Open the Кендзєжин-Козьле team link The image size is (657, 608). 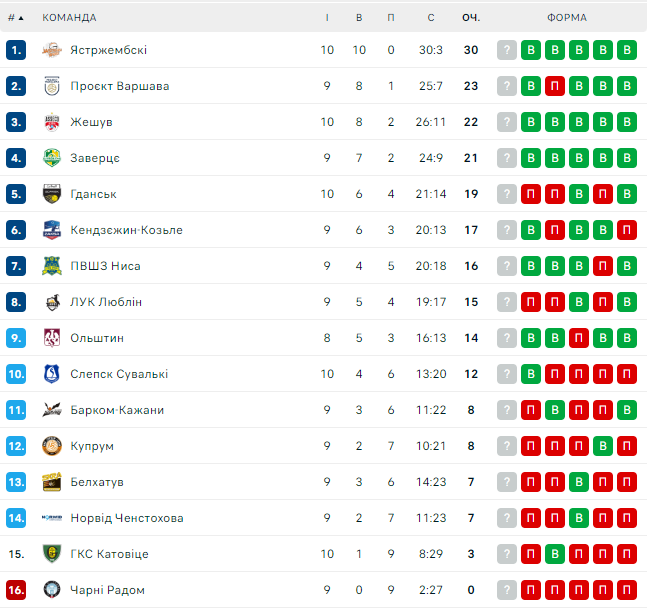(126, 230)
